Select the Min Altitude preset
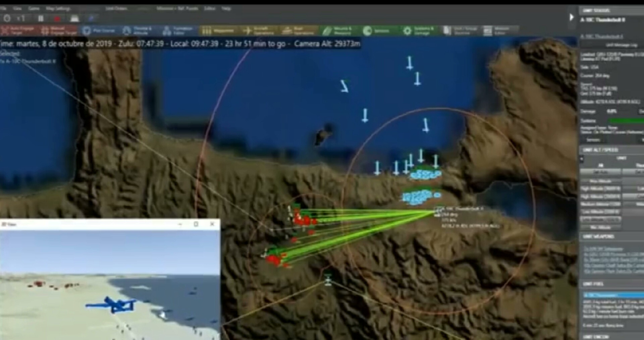 point(600,227)
